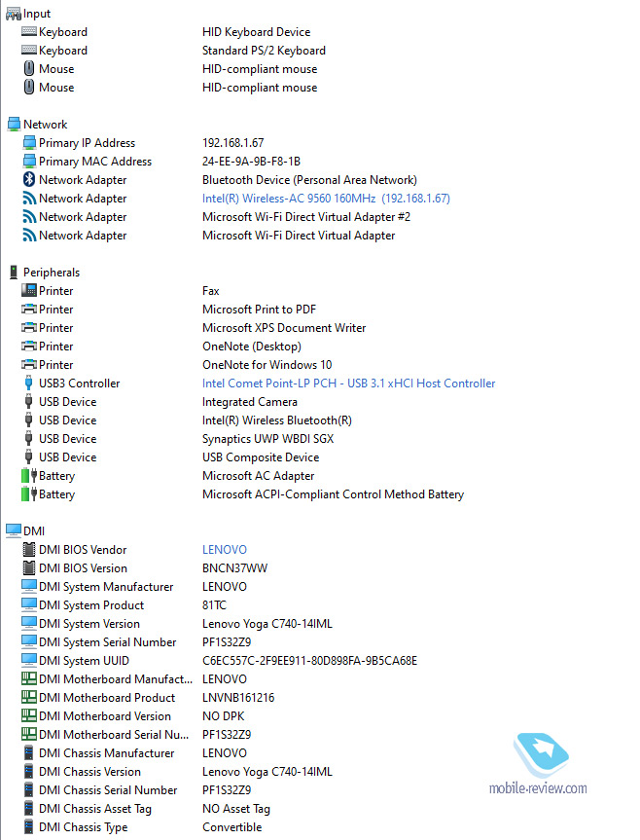
Task: Select the DMI Motherboard Manufact... label
Action: tap(115, 679)
